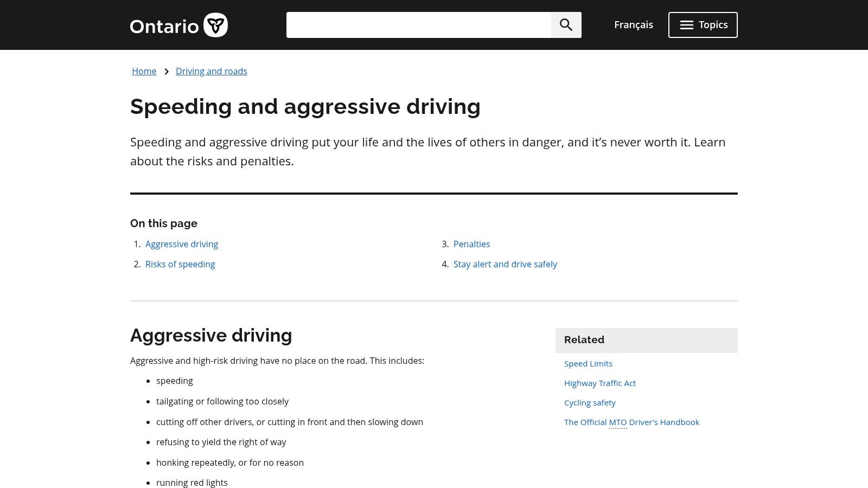The image size is (868, 488).
Task: Click the 'cutting off other drivers' bullet
Action: click(x=290, y=422)
